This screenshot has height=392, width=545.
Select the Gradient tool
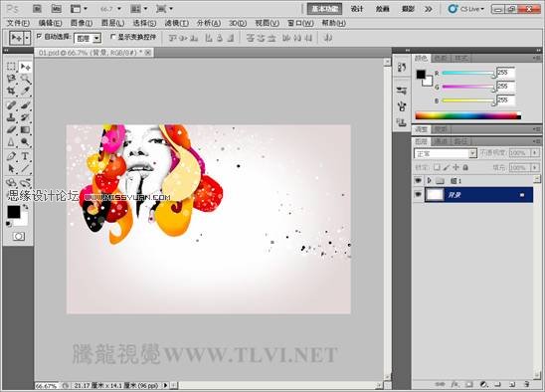tap(25, 129)
